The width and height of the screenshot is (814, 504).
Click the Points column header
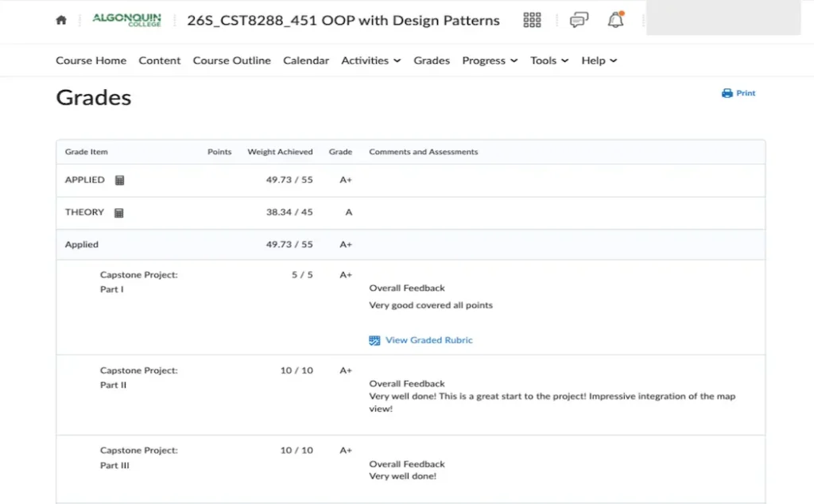[x=219, y=152]
